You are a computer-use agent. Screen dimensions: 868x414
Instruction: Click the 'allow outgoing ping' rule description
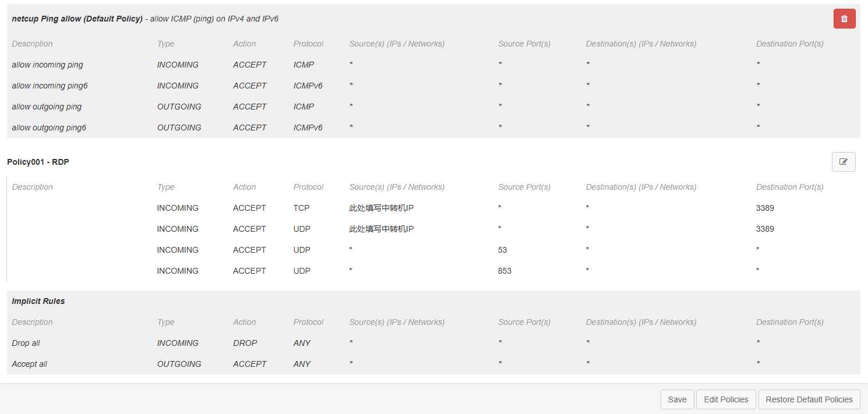tap(47, 107)
